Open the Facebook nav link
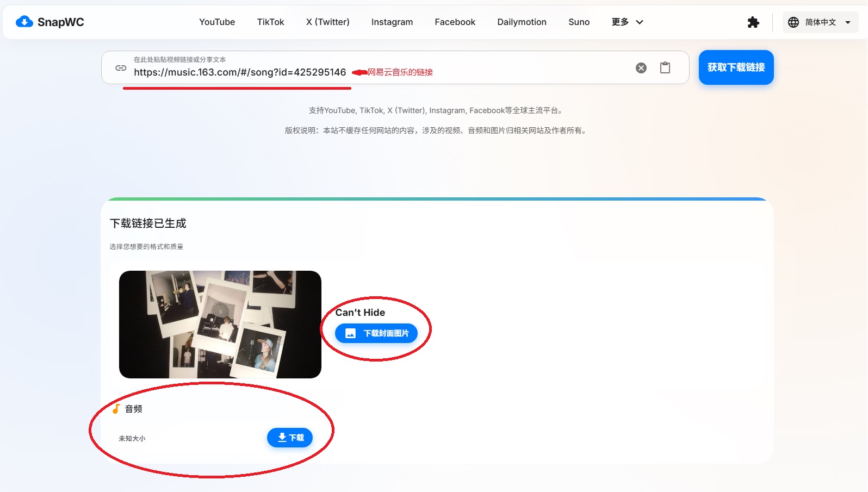 455,22
